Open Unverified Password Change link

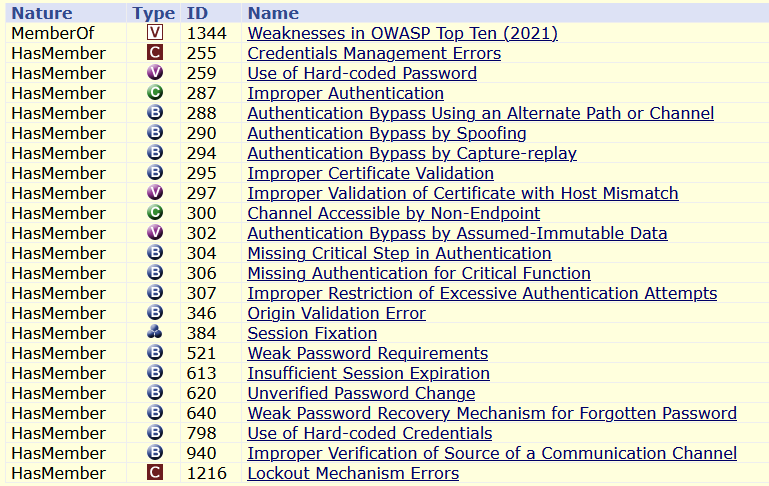point(361,393)
